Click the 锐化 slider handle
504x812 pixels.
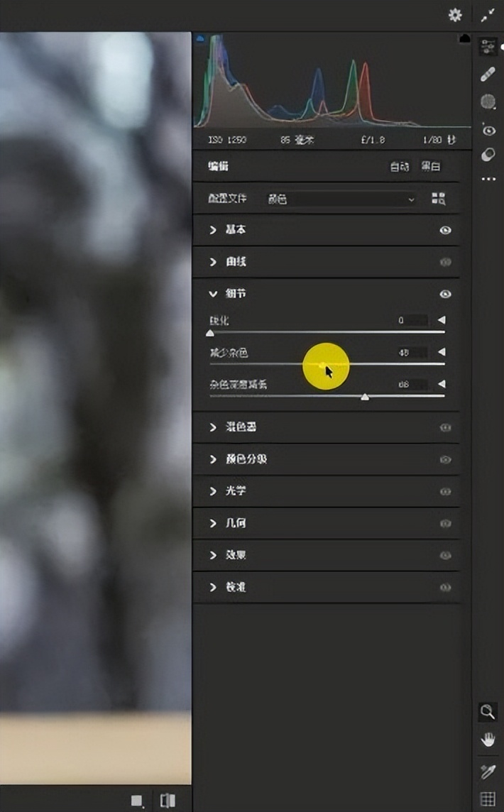pos(210,333)
